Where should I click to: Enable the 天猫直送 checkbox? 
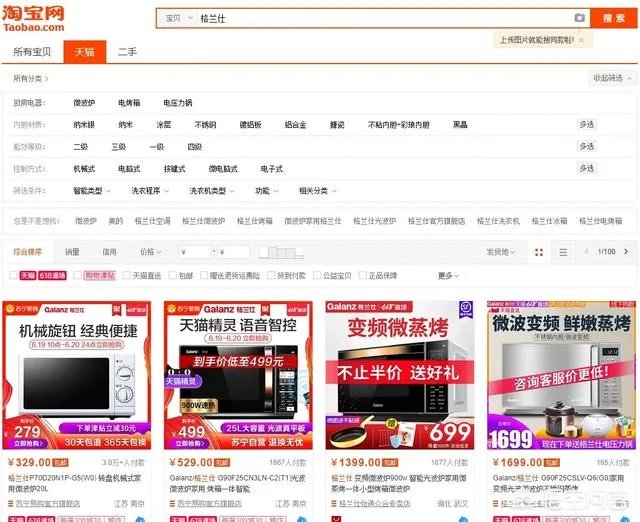pos(127,275)
